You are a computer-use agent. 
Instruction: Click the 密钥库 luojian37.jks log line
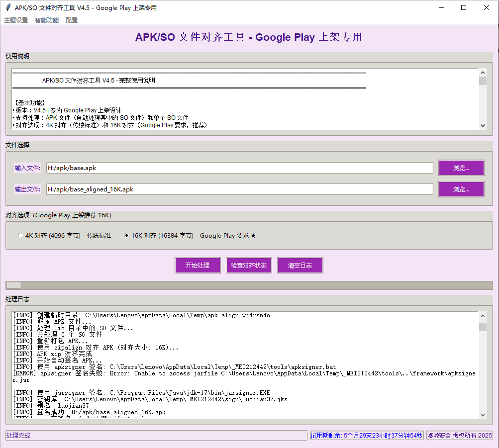click(x=150, y=399)
